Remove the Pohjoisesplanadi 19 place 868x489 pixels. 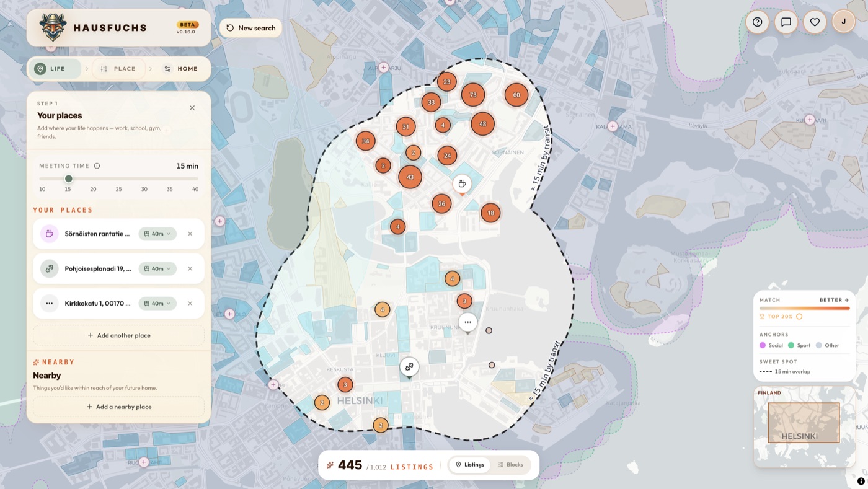tap(190, 268)
